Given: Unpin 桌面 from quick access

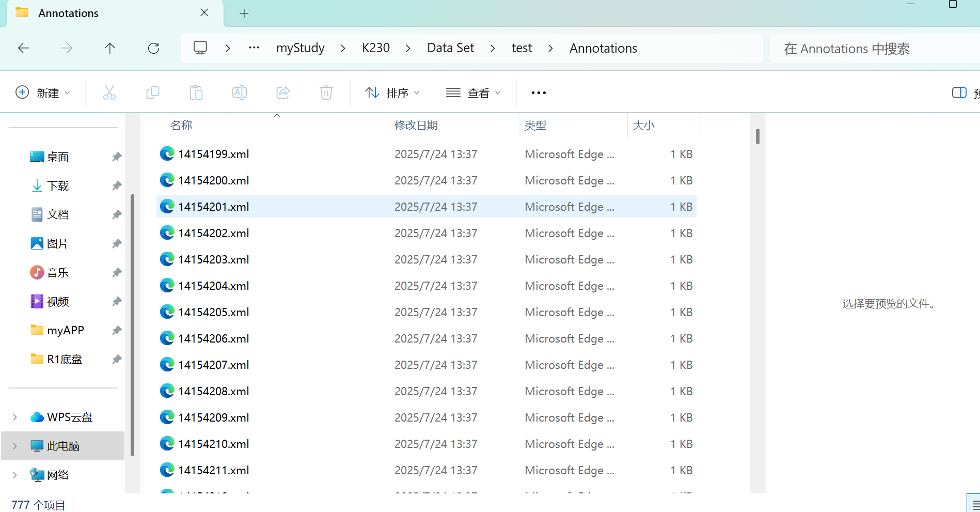Looking at the screenshot, I should [x=117, y=157].
